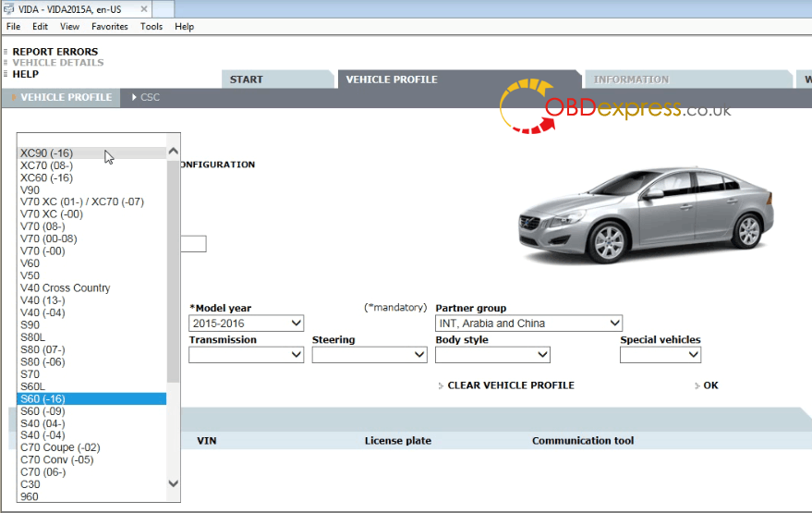Choose XC90 (-16) from model list

point(91,153)
